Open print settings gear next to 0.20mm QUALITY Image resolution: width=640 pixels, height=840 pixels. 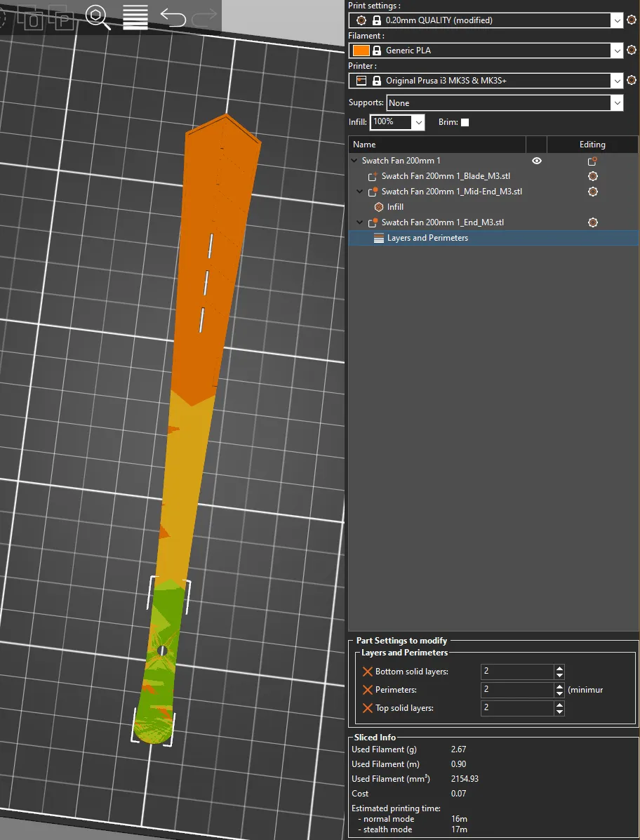(631, 20)
